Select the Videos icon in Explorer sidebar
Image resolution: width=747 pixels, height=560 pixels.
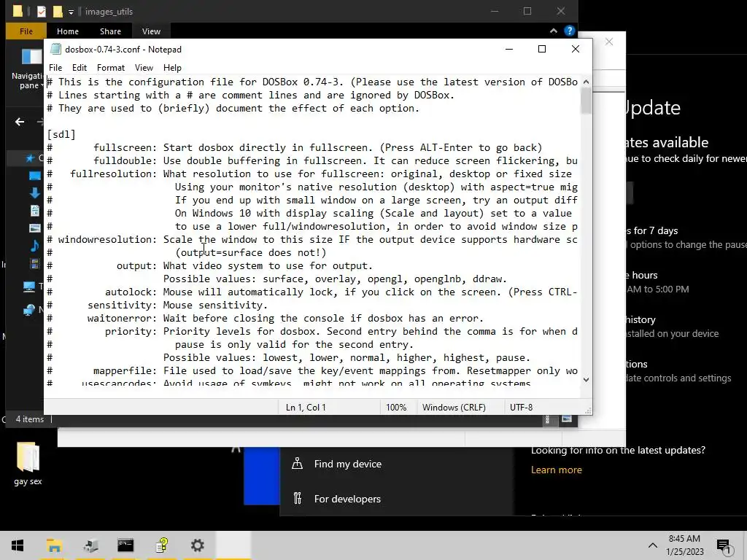[x=35, y=263]
